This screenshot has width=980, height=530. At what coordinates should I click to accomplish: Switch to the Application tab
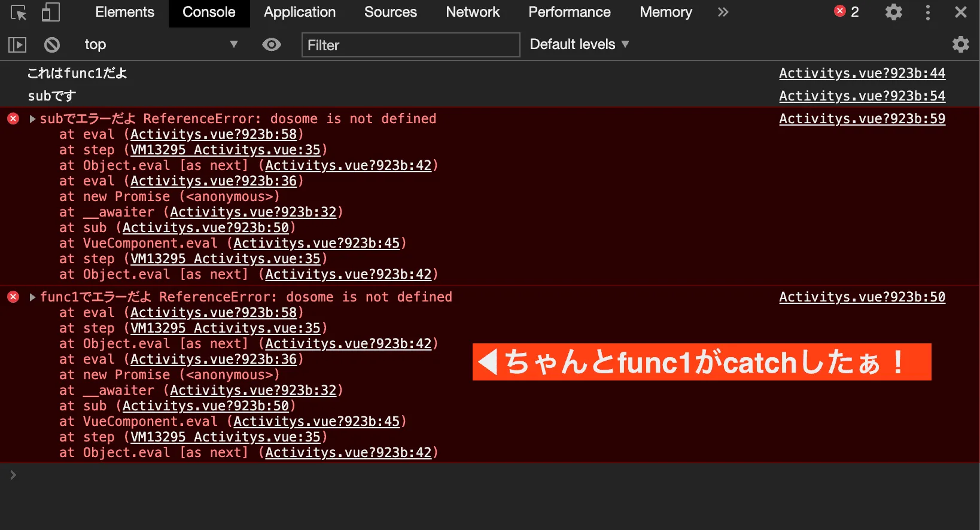point(300,12)
